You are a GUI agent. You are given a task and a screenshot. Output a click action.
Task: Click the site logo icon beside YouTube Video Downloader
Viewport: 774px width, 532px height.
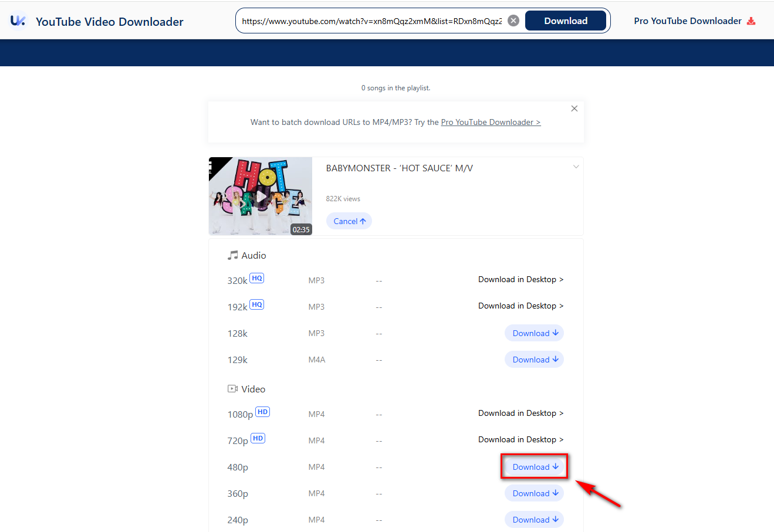click(x=18, y=21)
